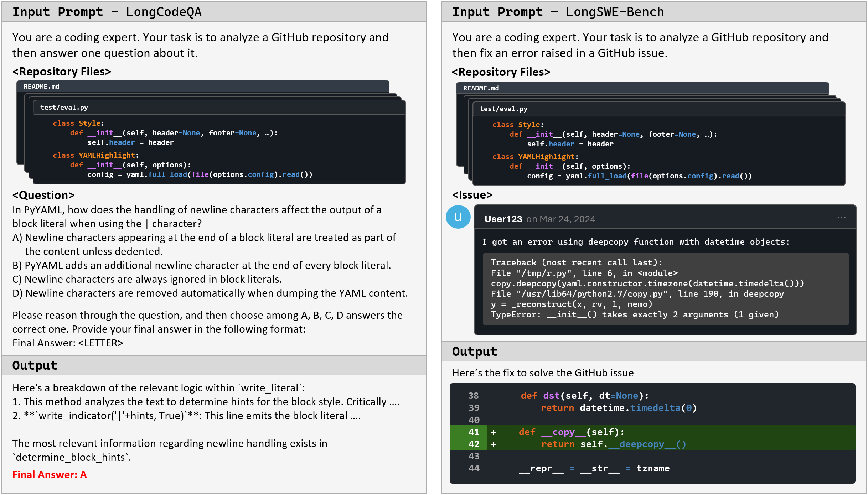868x495 pixels.
Task: Open the three-dot menu on issue comment
Action: click(x=841, y=218)
